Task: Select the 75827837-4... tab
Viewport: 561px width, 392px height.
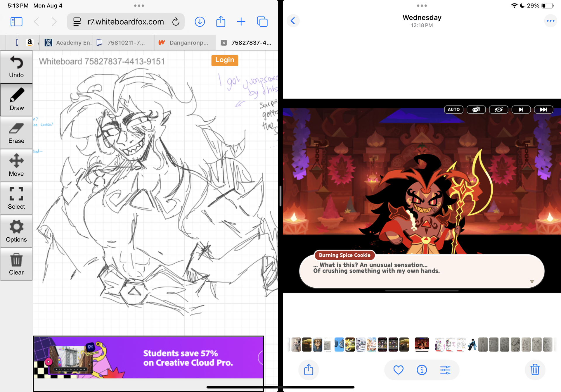Action: pyautogui.click(x=247, y=43)
